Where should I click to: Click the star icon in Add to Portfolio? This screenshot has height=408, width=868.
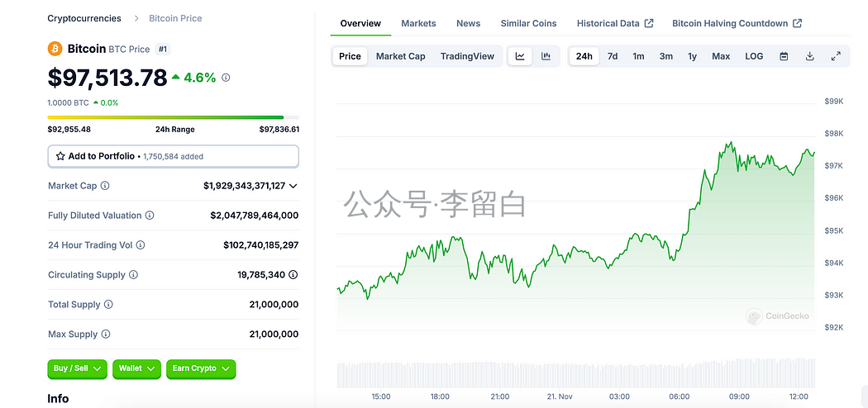pos(61,156)
